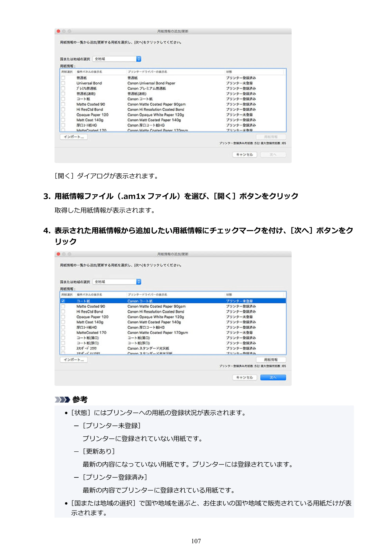
Task: Click the MatteCoated 170 panel name in full row
Action: click(x=91, y=333)
